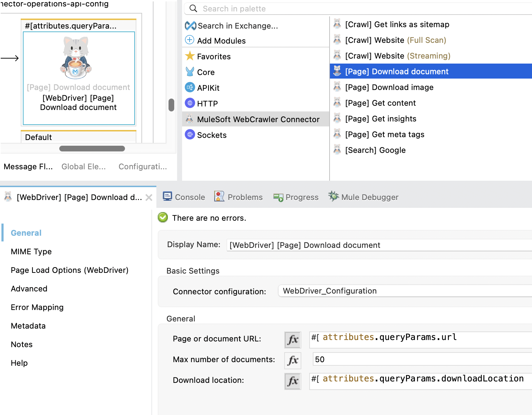Switch to the Configuration XML tab

tap(143, 166)
